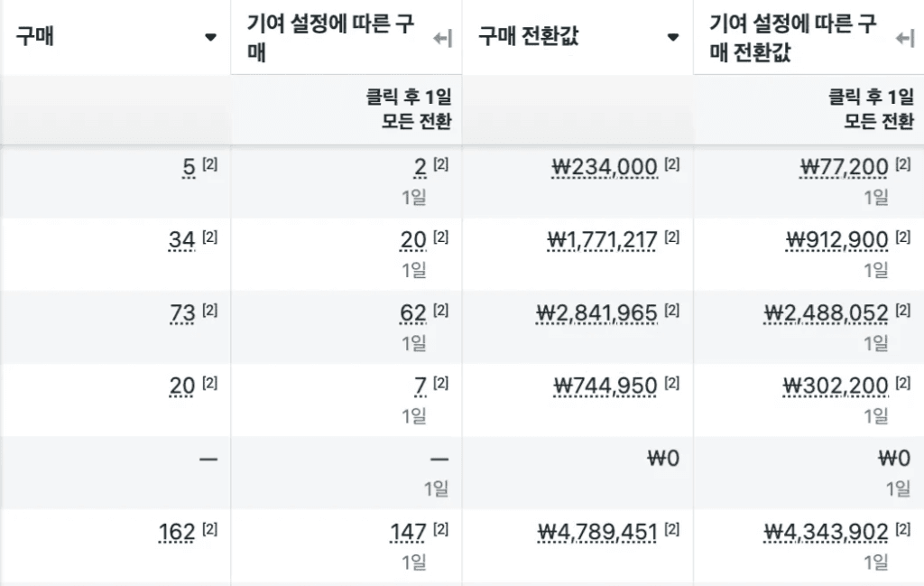Screen dimensions: 924x586
Task: Select the ₩912,900 attributed value
Action: pos(836,240)
